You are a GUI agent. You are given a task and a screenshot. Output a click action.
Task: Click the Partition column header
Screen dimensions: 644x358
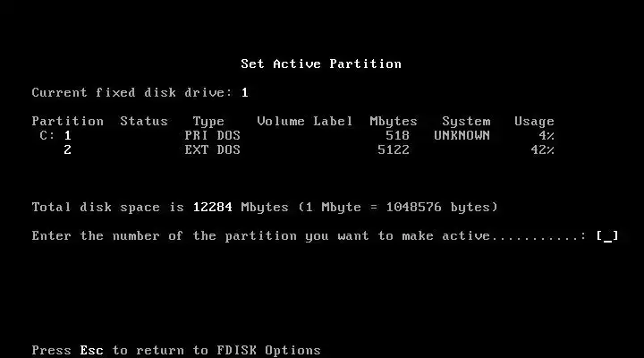[x=68, y=121]
